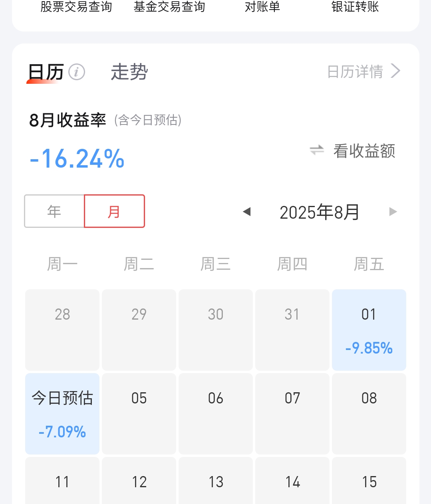Select the 日历 tab
431x504 pixels.
[x=46, y=73]
